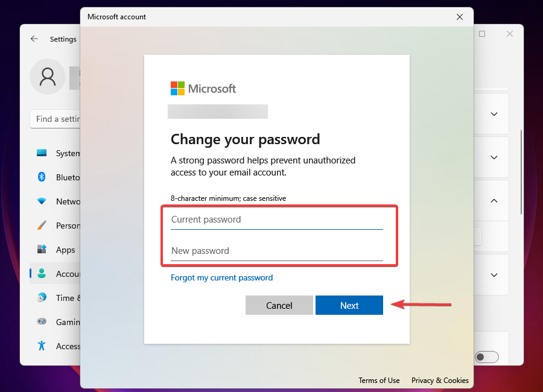
Task: Click the System monitor icon in sidebar
Action: [x=42, y=153]
